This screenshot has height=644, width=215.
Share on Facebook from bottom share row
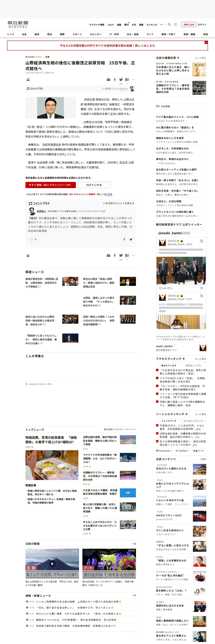115,255
